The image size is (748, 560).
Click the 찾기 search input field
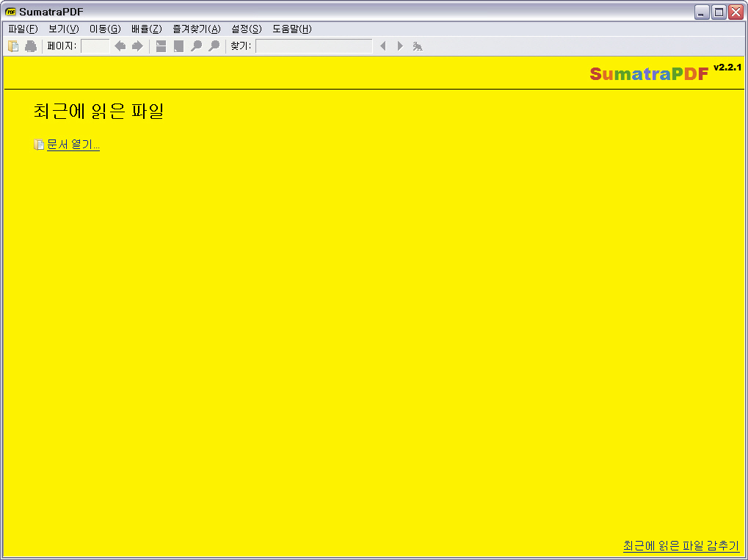(314, 46)
